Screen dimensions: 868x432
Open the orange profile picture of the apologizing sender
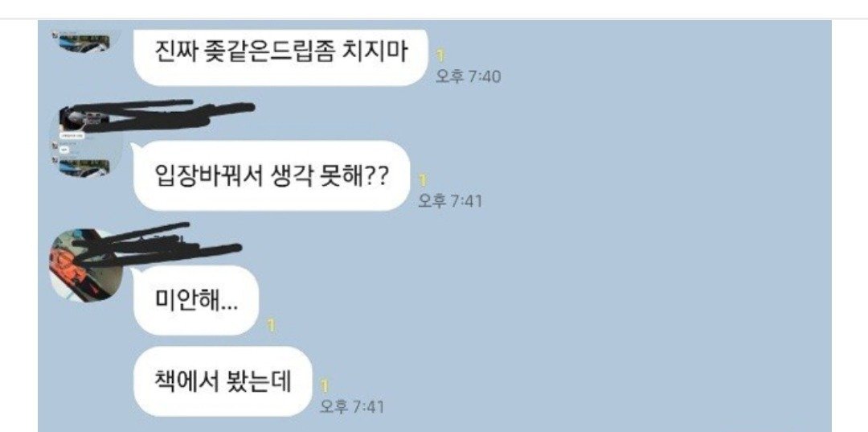tap(84, 265)
